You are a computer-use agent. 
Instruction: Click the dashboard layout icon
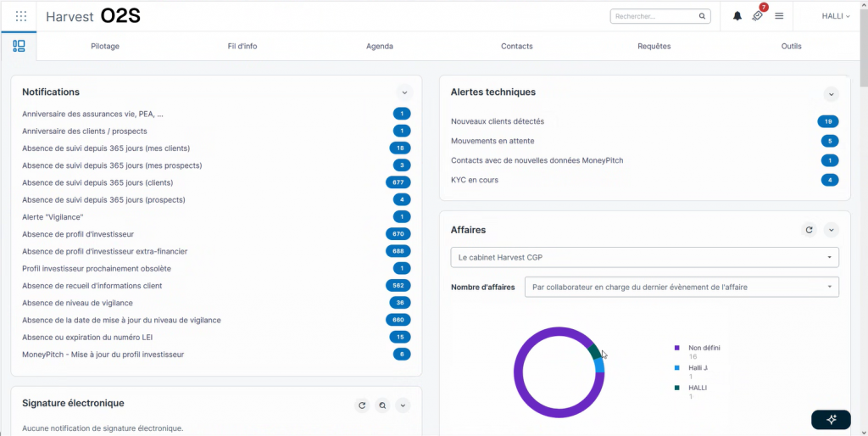[x=19, y=46]
